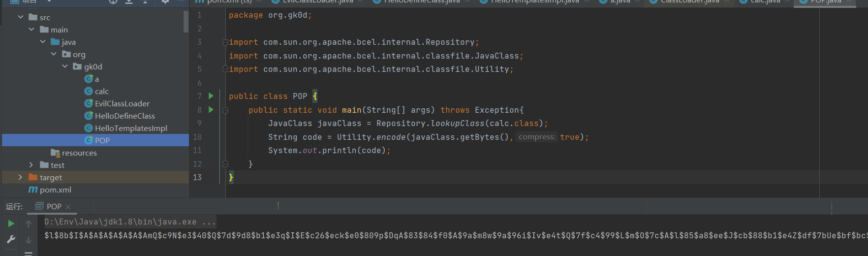Click 'Exception' in throws clause

pos(497,110)
